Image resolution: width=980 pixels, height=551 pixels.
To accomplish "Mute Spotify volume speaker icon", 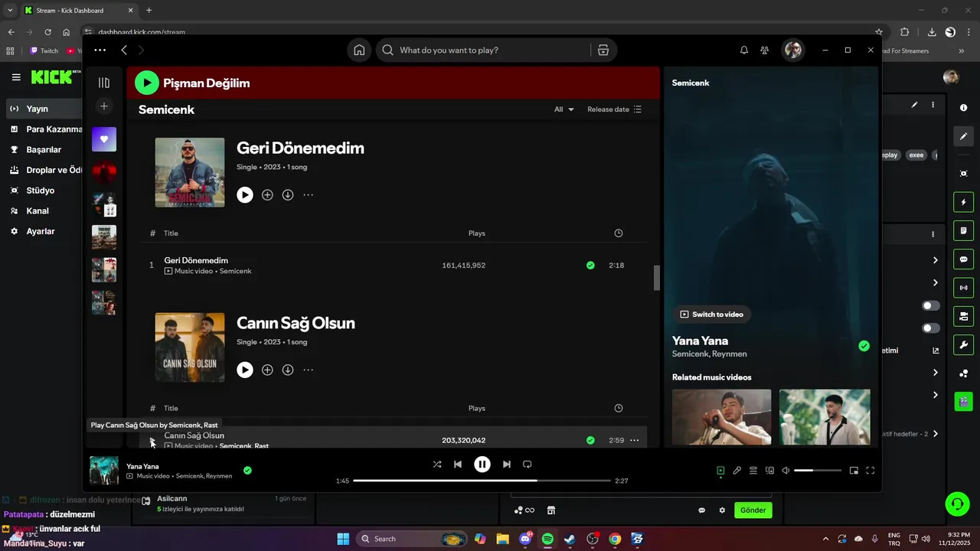I will point(786,471).
